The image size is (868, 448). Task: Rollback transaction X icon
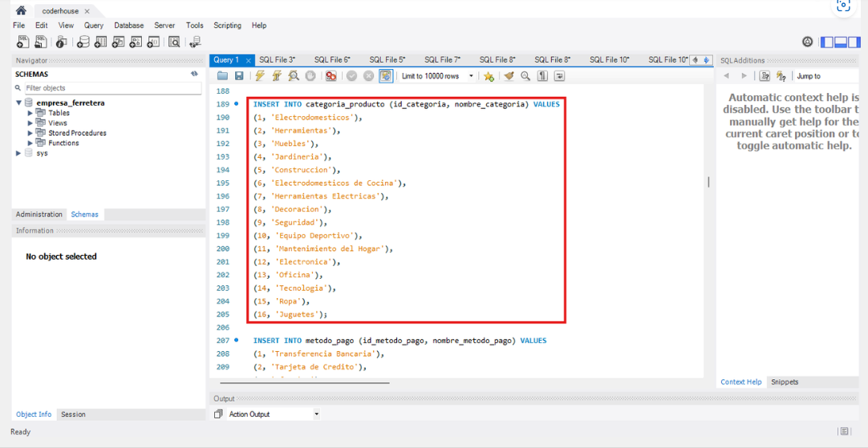(369, 76)
